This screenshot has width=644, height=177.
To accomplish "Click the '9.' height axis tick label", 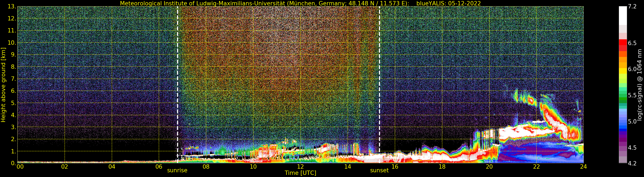I will coord(13,55).
